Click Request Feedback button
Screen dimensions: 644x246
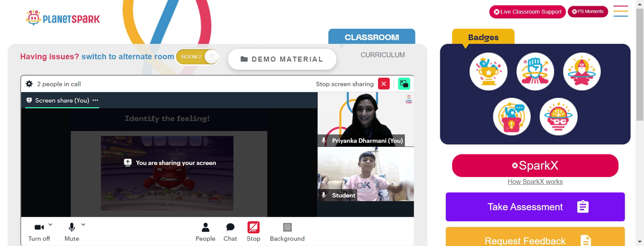point(535,237)
